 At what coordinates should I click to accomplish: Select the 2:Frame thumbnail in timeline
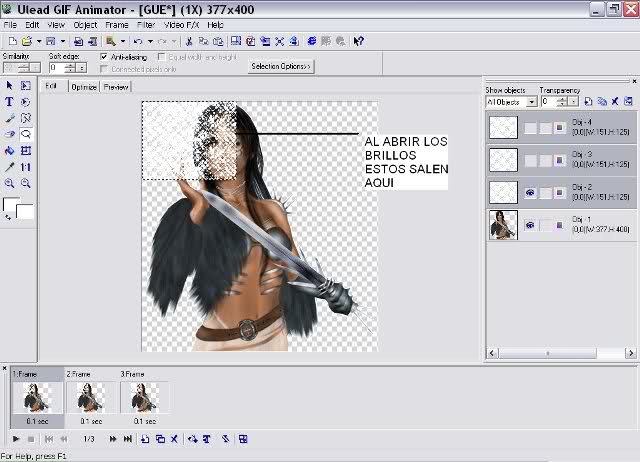click(x=91, y=398)
